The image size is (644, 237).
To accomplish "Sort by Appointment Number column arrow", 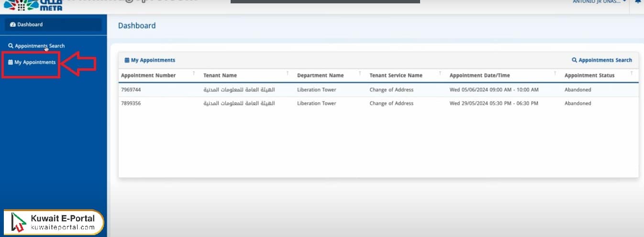I will (194, 73).
